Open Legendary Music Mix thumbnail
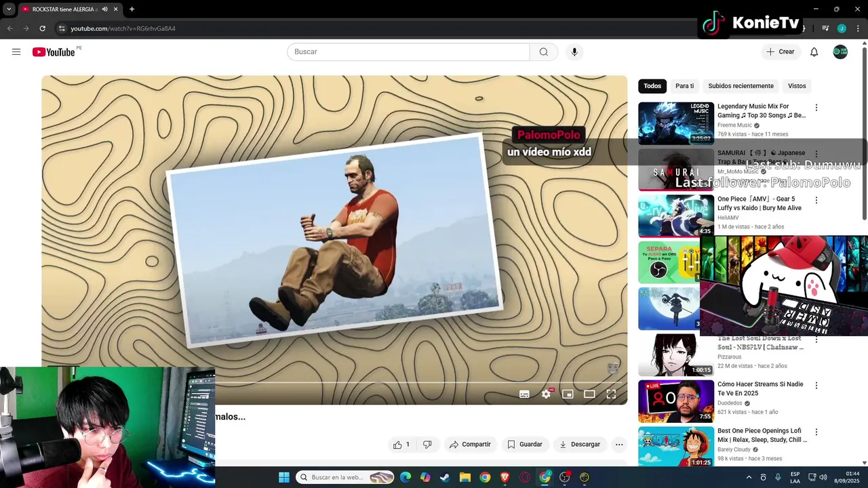The width and height of the screenshot is (868, 488). point(676,123)
